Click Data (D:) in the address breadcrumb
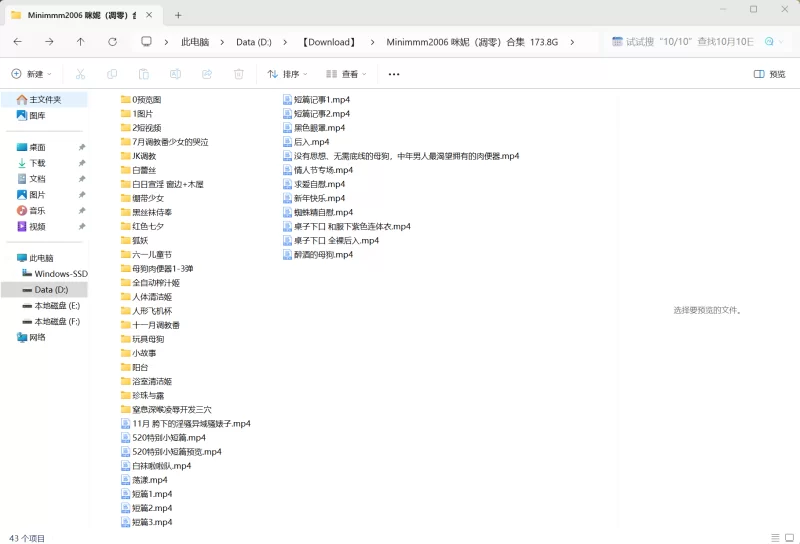 tap(253, 42)
